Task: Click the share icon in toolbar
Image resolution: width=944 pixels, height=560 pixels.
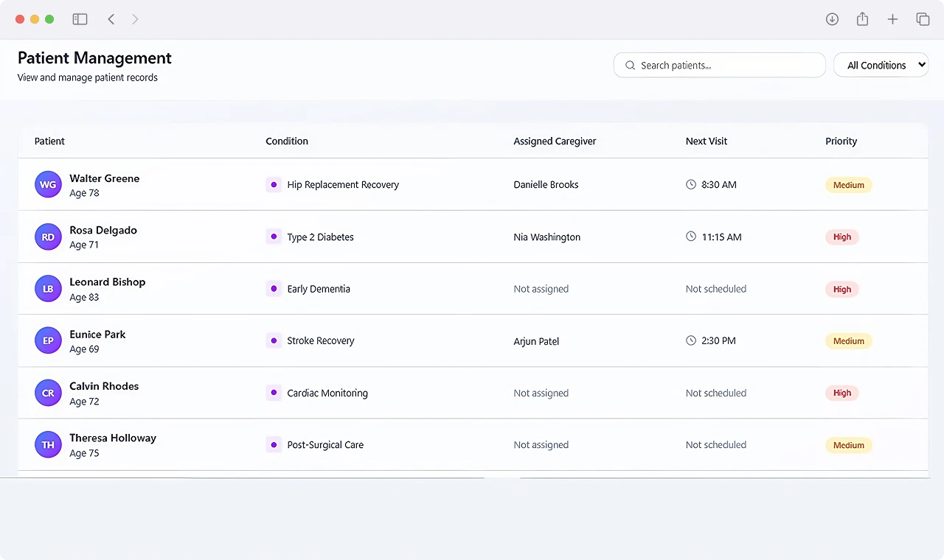Action: coord(862,19)
